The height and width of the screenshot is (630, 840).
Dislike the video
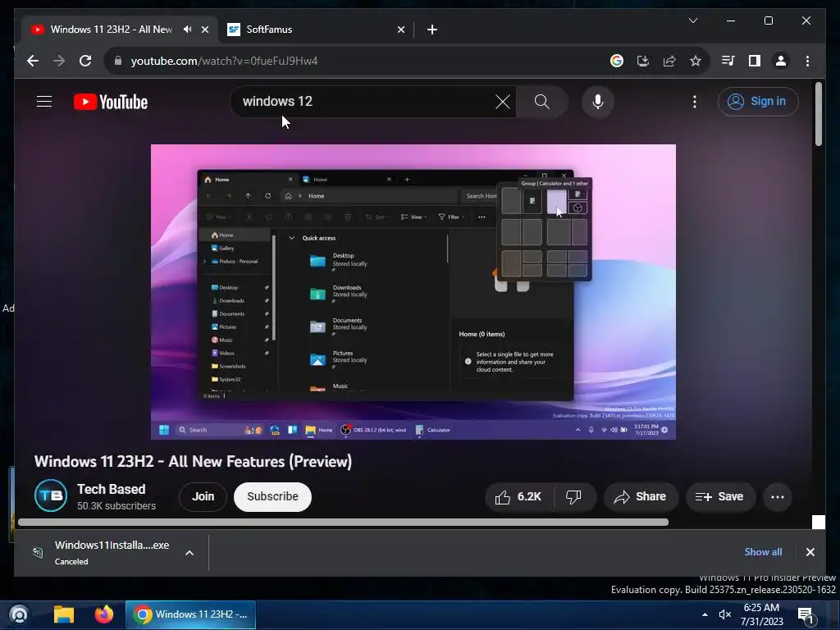(573, 497)
